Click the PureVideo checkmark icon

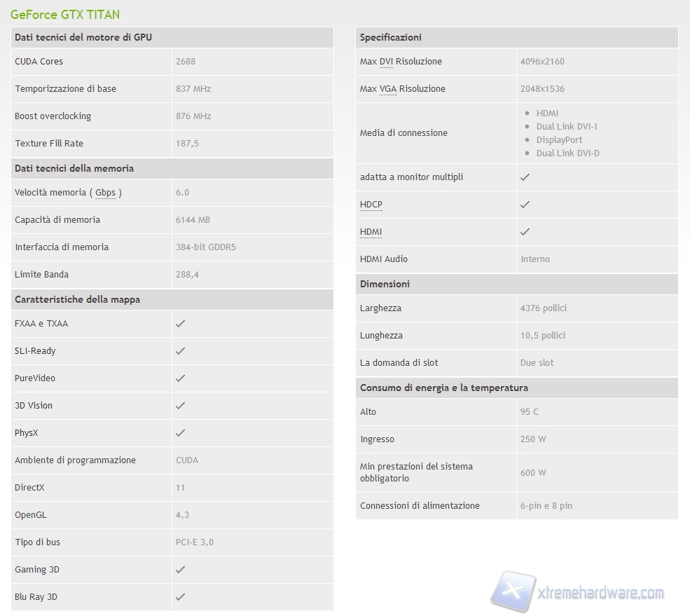coord(180,378)
